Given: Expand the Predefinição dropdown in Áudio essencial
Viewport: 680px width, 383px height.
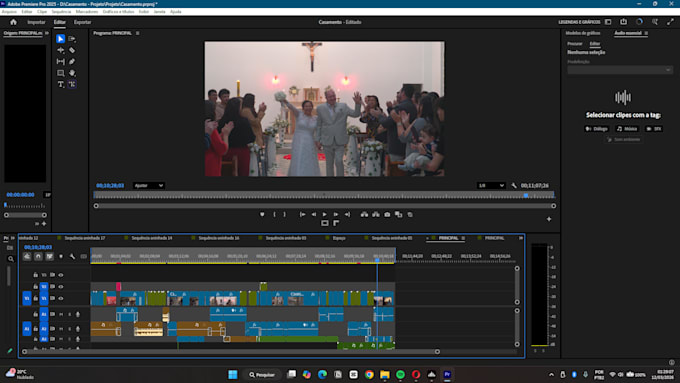Looking at the screenshot, I should click(620, 70).
